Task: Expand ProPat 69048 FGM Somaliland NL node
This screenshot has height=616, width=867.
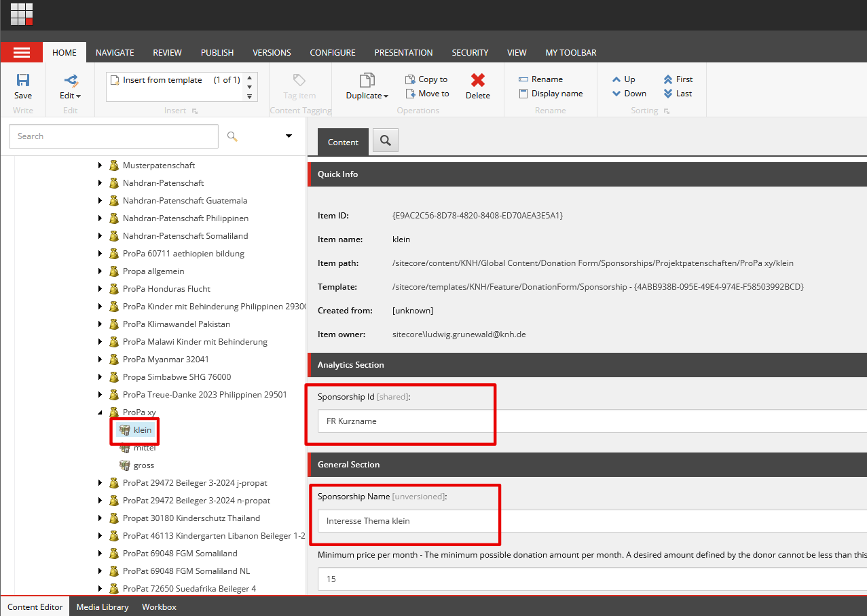Action: coord(100,571)
